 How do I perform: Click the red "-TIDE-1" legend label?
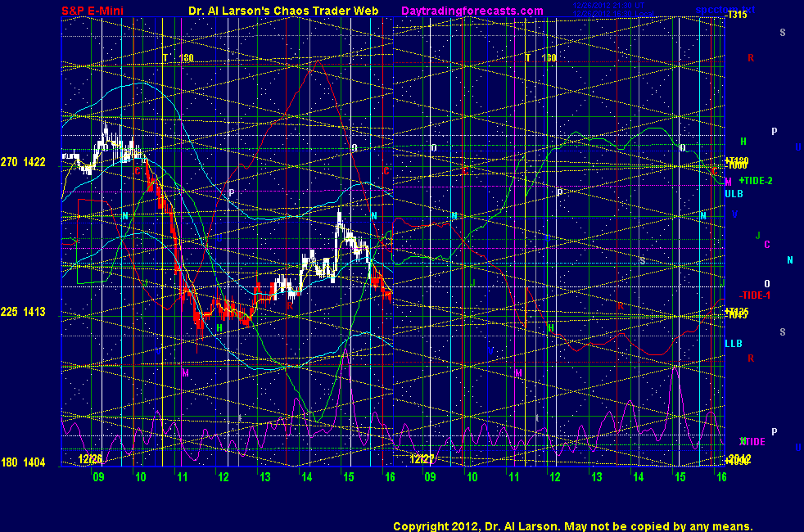(754, 295)
